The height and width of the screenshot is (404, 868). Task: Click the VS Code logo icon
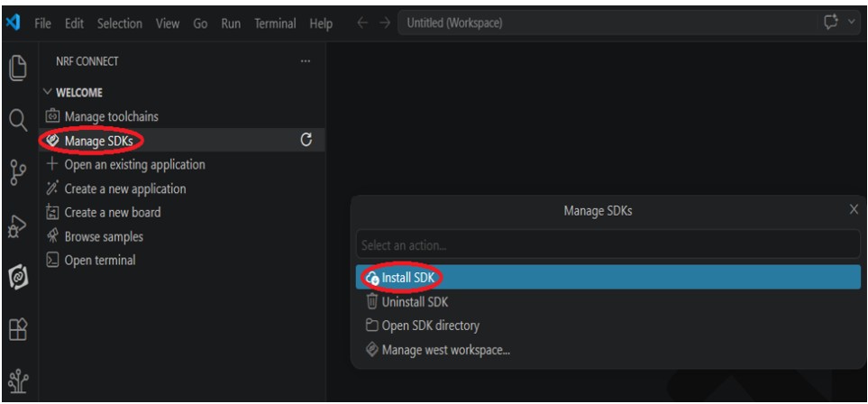(x=13, y=23)
